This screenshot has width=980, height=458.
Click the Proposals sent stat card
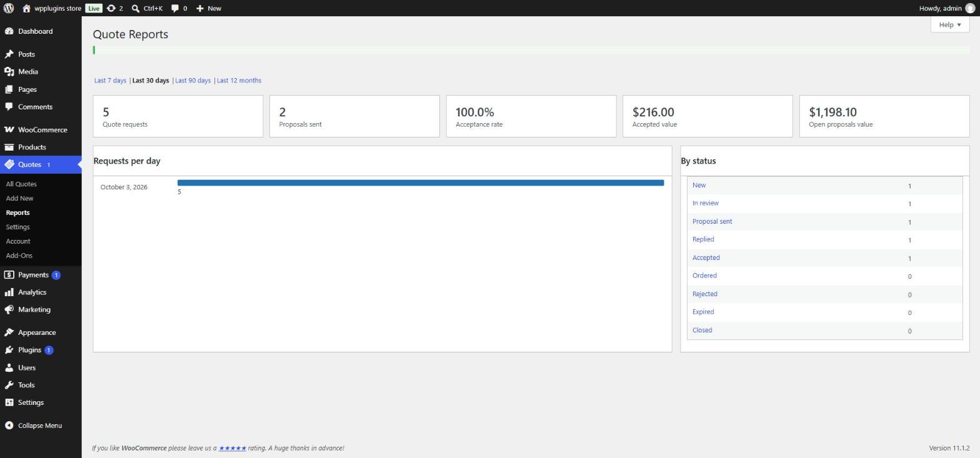354,116
